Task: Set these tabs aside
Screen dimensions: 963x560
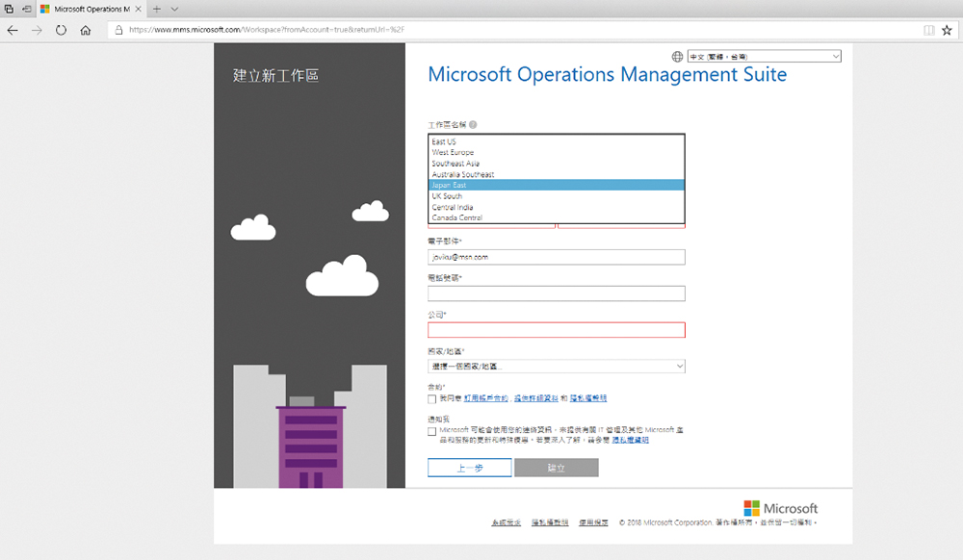Action: [x=26, y=10]
